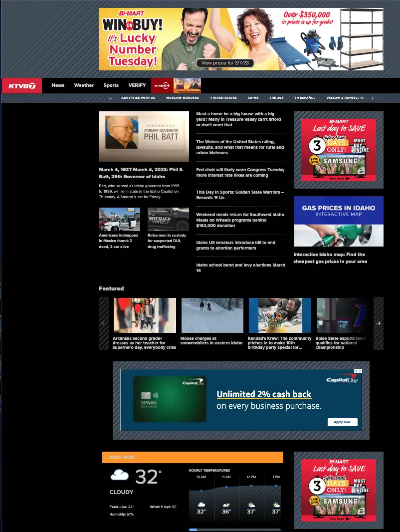Advance the Featured carousel with right arrow
This screenshot has width=400, height=532.
(x=379, y=323)
